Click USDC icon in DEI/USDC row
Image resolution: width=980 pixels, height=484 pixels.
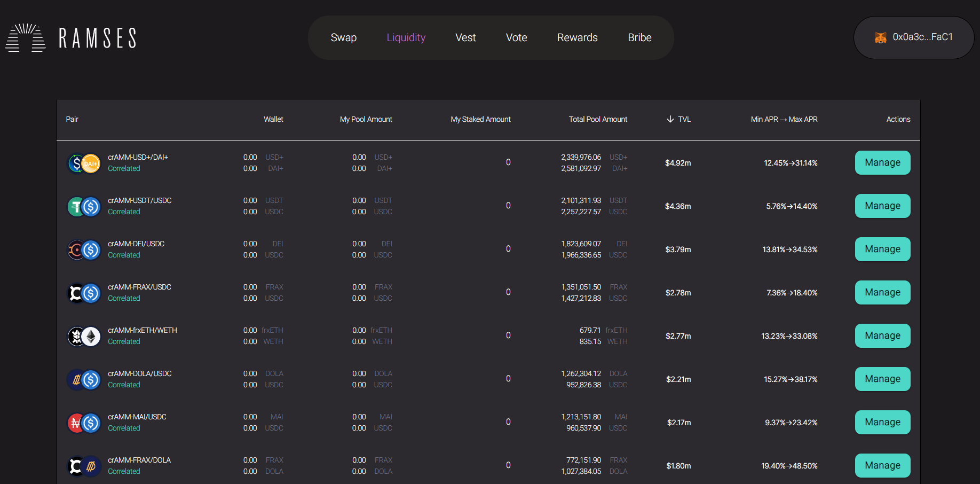91,249
